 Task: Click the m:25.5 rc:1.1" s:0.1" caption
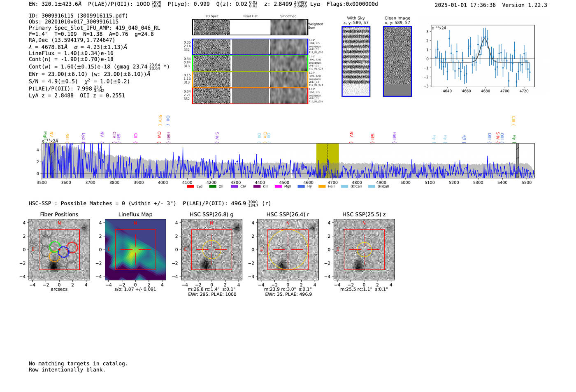click(x=364, y=289)
